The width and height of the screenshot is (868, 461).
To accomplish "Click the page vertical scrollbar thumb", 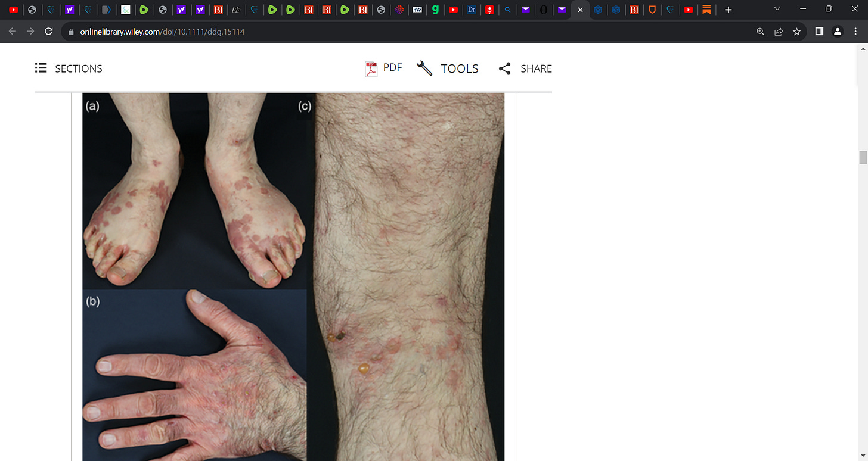I will (x=863, y=157).
